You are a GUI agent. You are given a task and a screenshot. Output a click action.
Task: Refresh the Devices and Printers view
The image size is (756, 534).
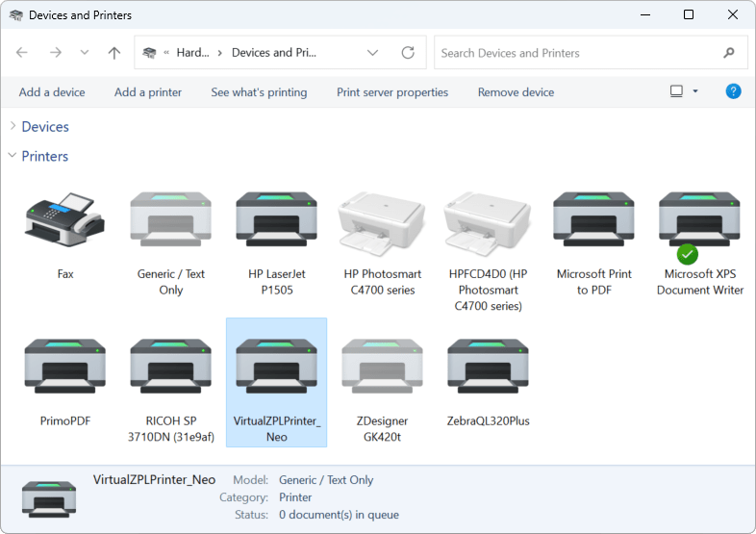click(x=408, y=52)
